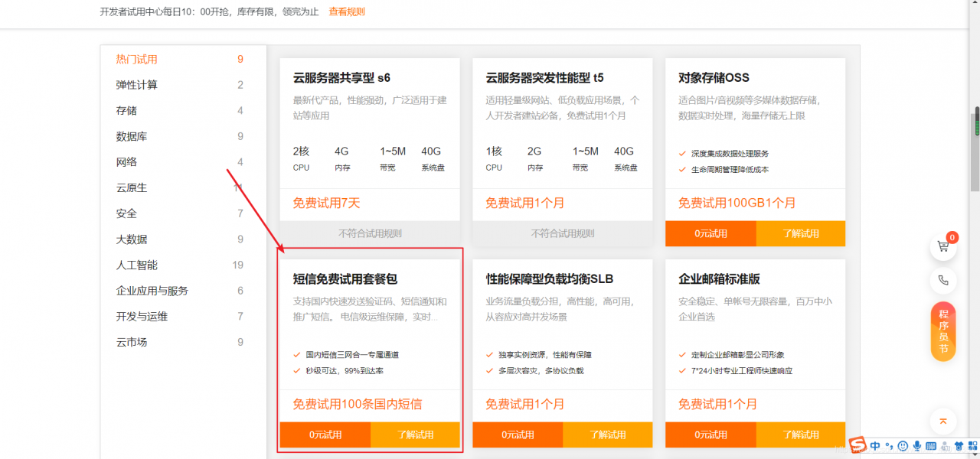Open the 对象存储OSS title
The width and height of the screenshot is (980, 459).
(714, 77)
